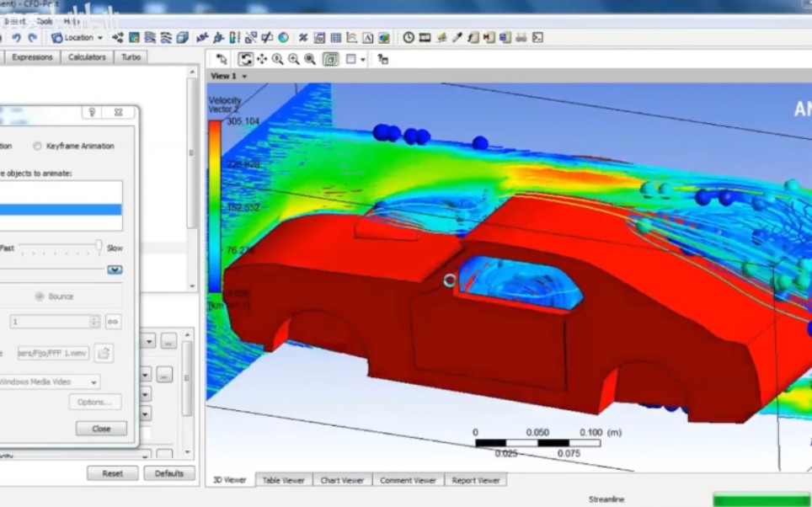The height and width of the screenshot is (507, 812).
Task: Close the animation dialog with Close button
Action: coord(100,428)
